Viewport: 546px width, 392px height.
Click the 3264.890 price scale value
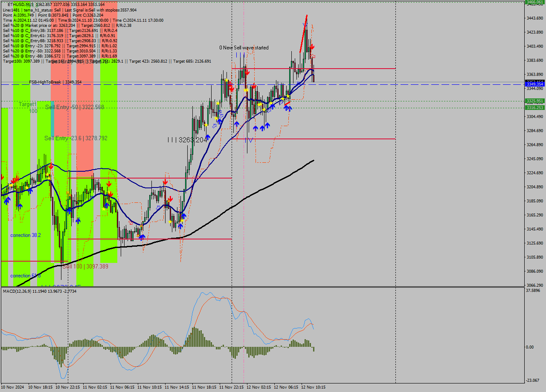pos(535,144)
